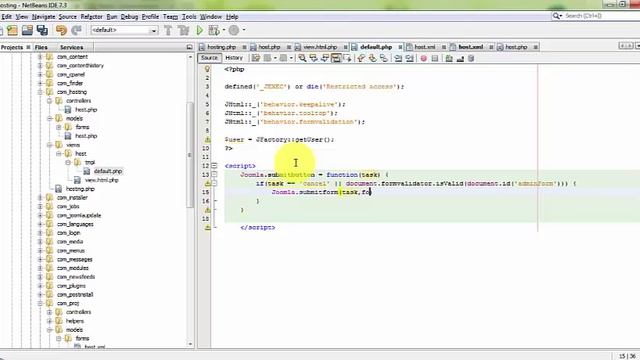Switch to the Files panel tab
This screenshot has height=360, width=640.
(41, 47)
